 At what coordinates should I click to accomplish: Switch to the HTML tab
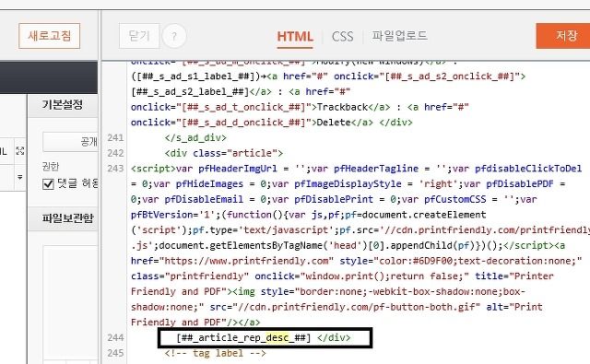pos(295,37)
